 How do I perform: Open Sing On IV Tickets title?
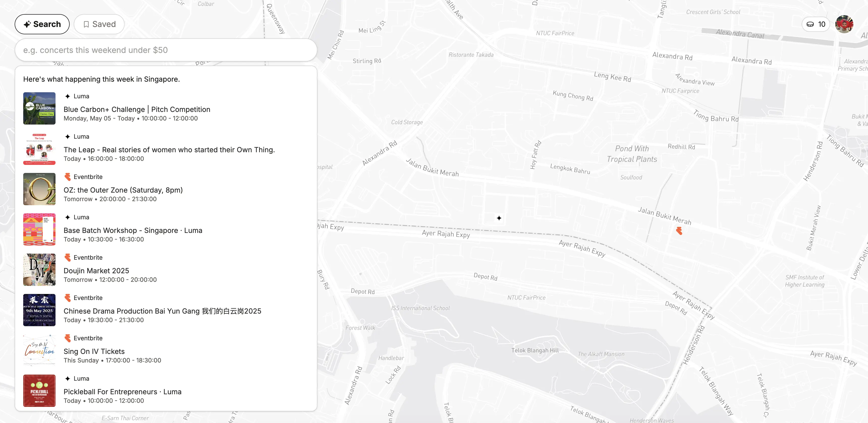(94, 351)
